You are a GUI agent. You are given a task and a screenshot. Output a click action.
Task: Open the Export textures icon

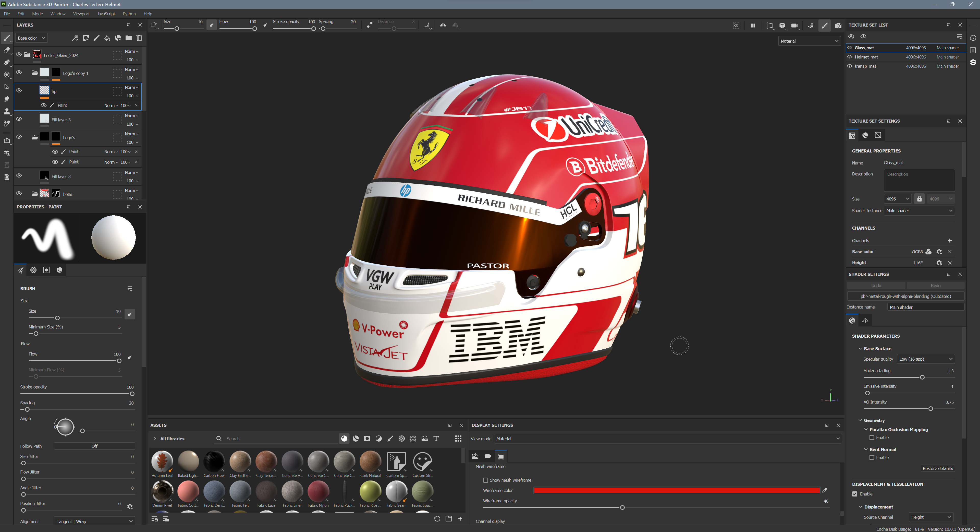(x=7, y=140)
